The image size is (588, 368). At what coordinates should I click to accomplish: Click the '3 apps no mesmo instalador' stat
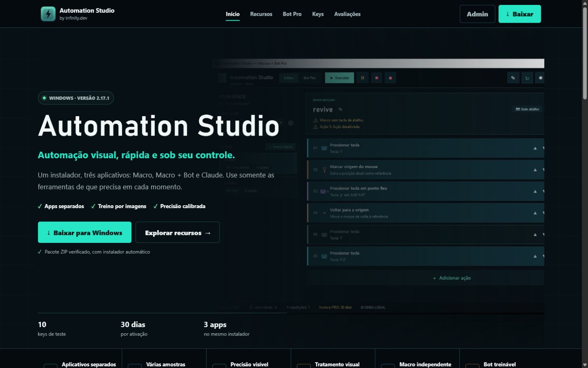pyautogui.click(x=227, y=329)
